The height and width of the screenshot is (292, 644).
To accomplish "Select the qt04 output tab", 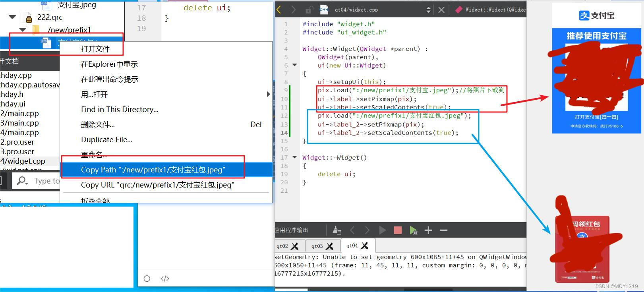I will point(352,246).
